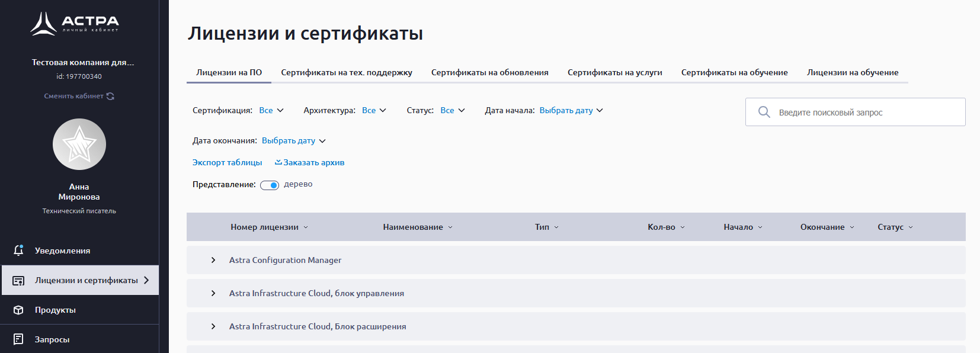Toggle the tree view representation switch
This screenshot has width=980, height=353.
tap(270, 185)
